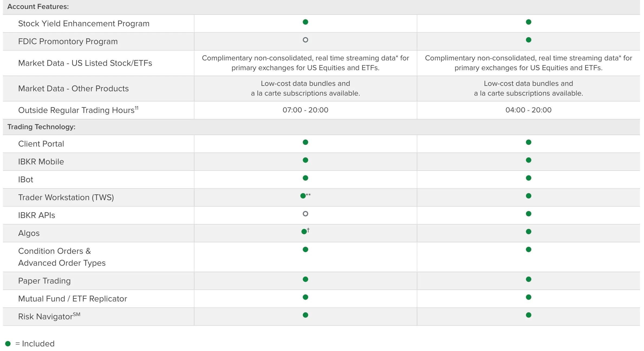Click last-column green dot for Mutual Fund / ETF Replicator
This screenshot has height=351, width=644.
coord(528,297)
